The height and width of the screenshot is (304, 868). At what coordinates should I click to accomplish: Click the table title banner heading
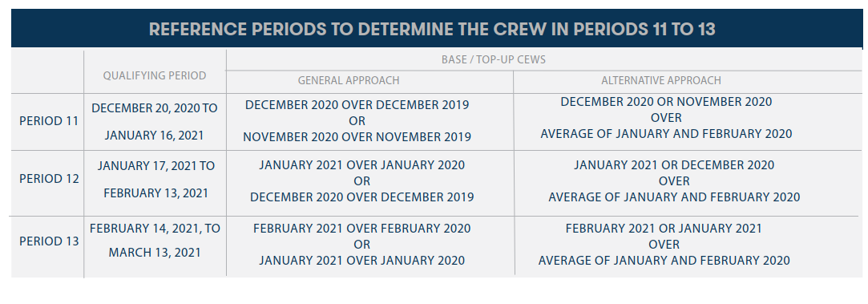click(x=432, y=29)
